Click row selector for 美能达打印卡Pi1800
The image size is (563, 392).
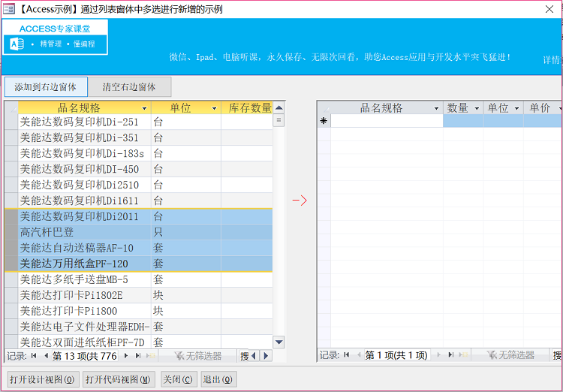point(11,311)
